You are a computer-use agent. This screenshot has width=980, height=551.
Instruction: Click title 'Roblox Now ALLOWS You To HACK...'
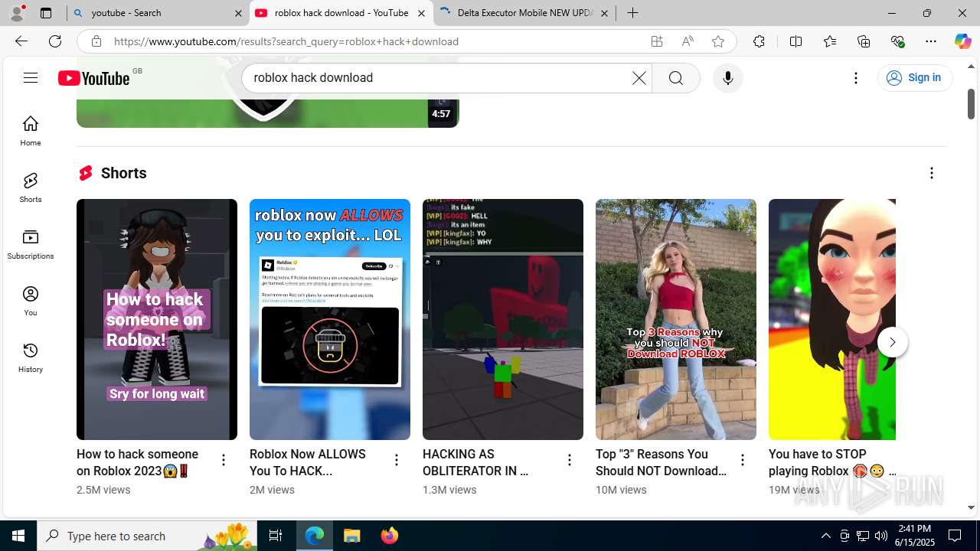coord(308,462)
